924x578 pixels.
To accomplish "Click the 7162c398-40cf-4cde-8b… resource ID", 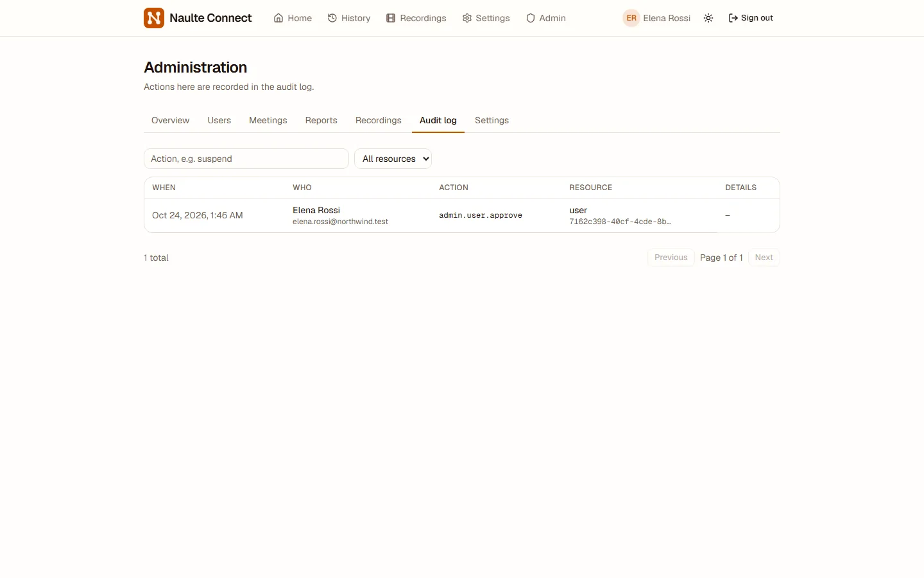I will tap(620, 222).
